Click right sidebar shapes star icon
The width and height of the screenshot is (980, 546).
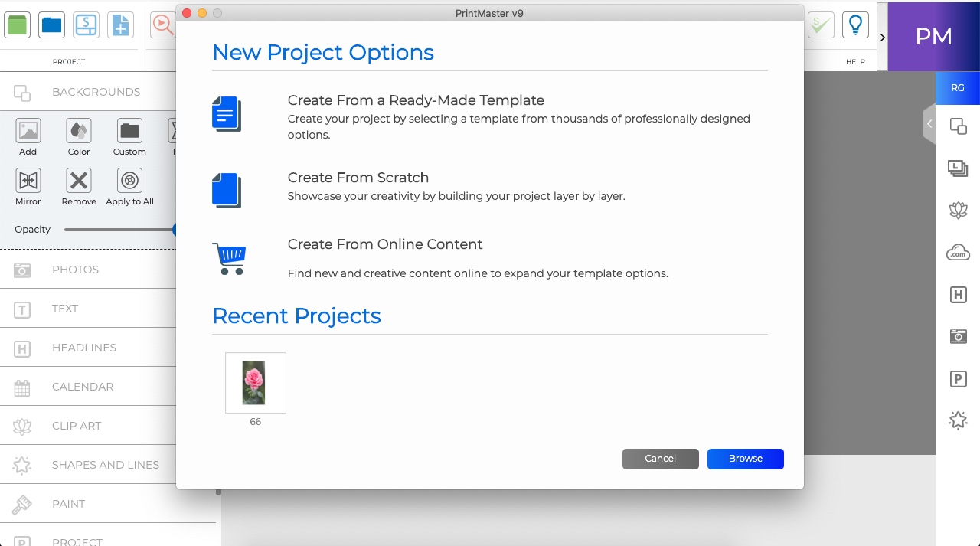tap(958, 420)
